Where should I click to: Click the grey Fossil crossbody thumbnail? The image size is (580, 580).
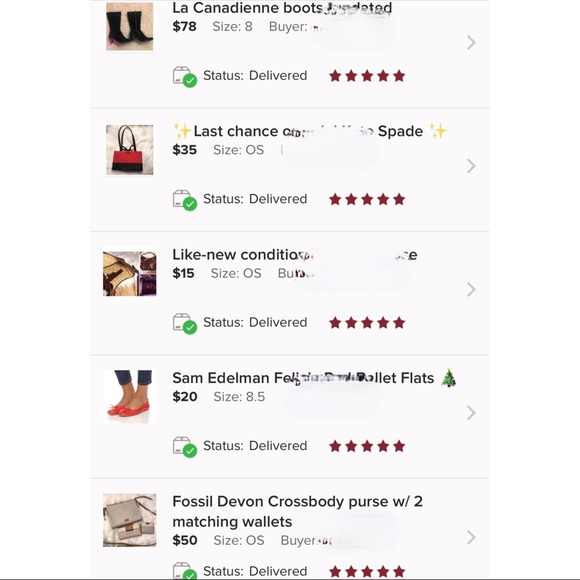tap(129, 520)
